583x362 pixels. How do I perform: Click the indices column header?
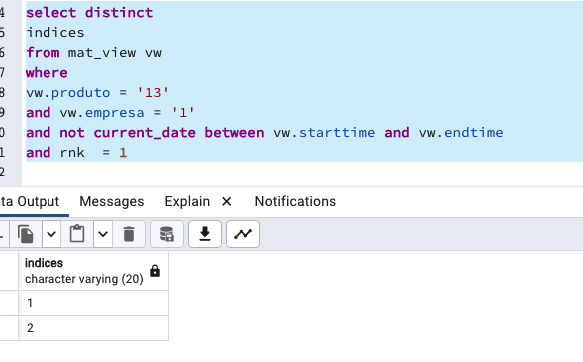click(93, 271)
